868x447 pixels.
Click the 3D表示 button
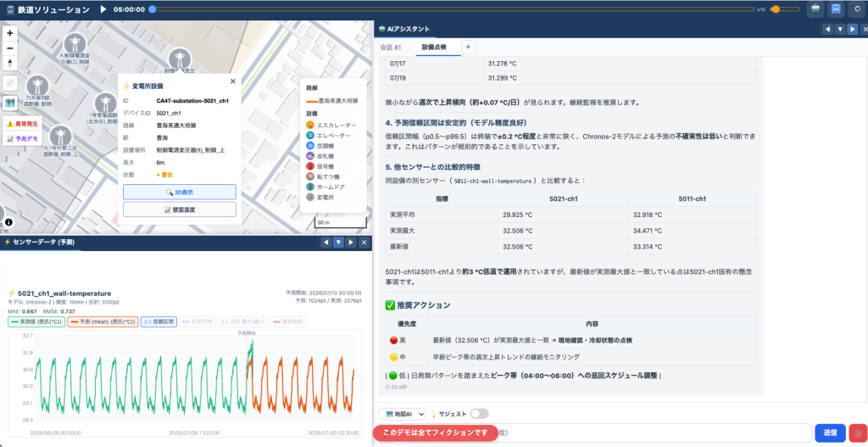coord(180,193)
